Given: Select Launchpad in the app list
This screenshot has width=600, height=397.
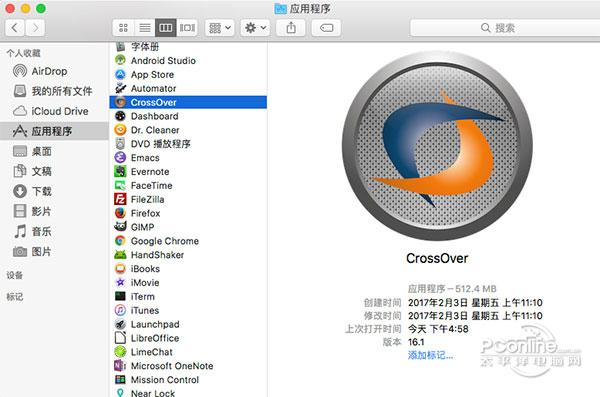Looking at the screenshot, I should click(188, 324).
